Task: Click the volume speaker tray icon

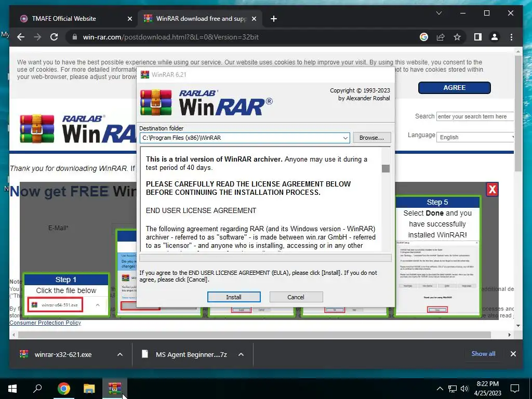Action: click(x=464, y=389)
